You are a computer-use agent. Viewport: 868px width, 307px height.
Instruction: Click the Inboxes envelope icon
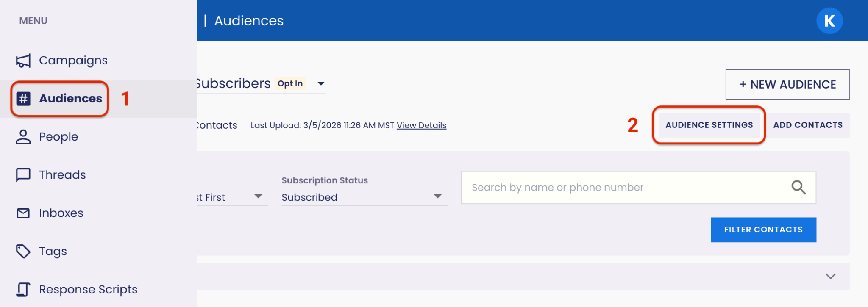click(23, 213)
